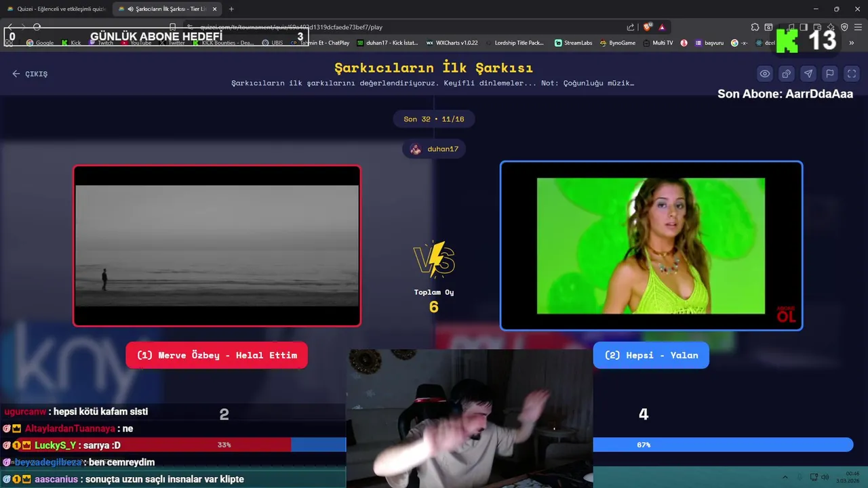Expand the system tray hidden icons chevron
868x488 pixels.
pos(785,477)
